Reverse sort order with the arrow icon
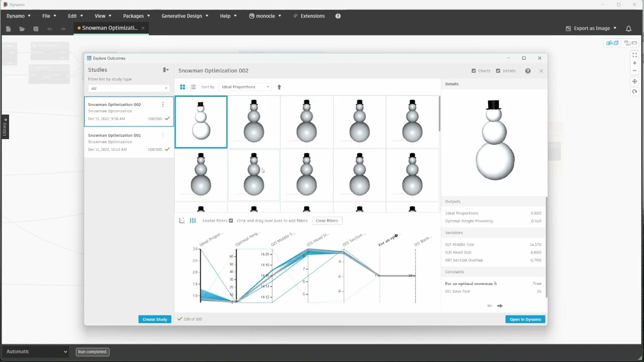Viewport: 644px width, 362px height. click(279, 87)
